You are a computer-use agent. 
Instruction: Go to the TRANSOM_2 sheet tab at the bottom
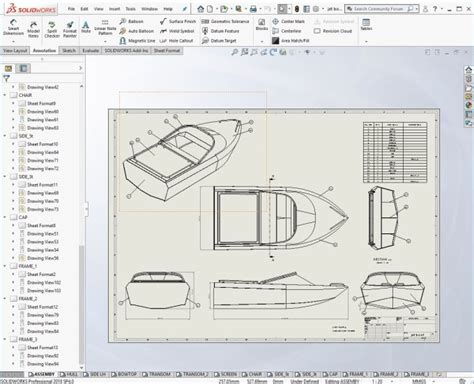[x=192, y=374]
